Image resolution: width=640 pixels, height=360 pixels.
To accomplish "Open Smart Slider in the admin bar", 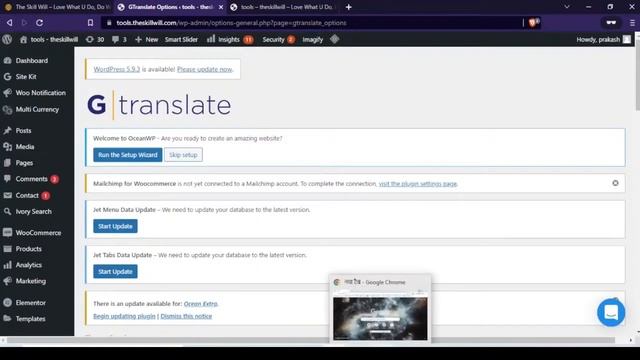I will tap(181, 40).
